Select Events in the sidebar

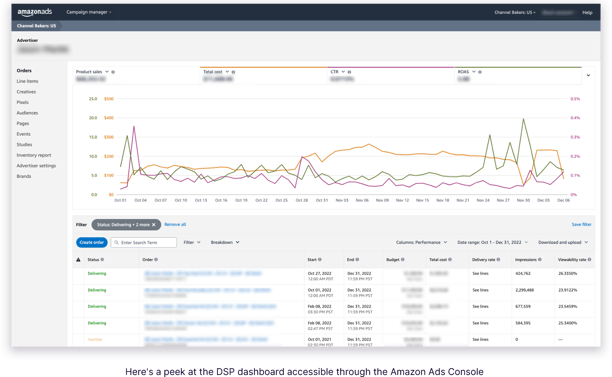click(x=23, y=134)
